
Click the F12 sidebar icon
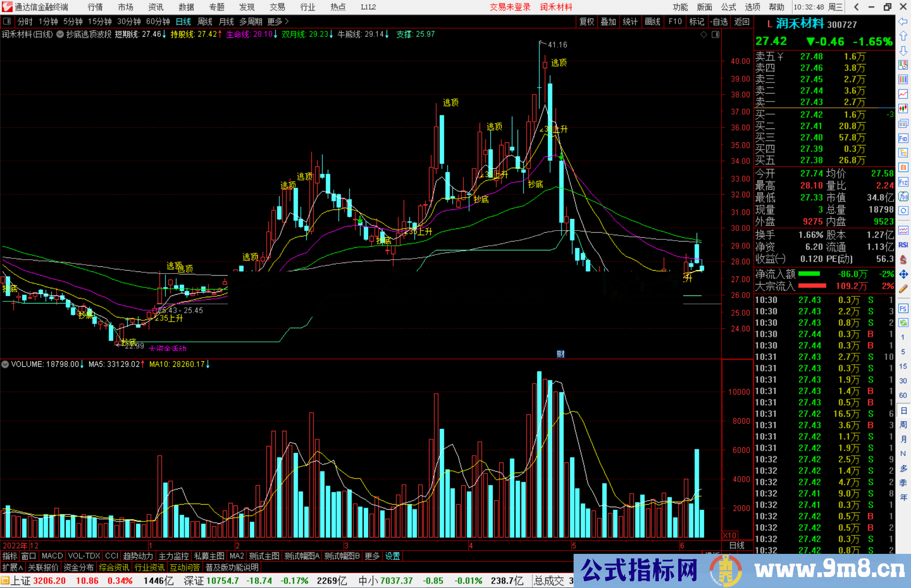tap(903, 182)
